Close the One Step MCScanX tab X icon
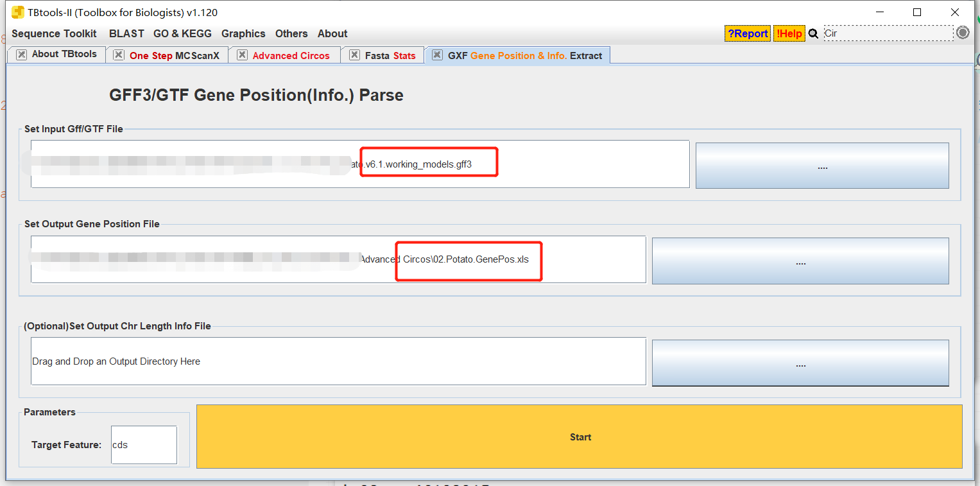The width and height of the screenshot is (980, 486). pyautogui.click(x=119, y=55)
